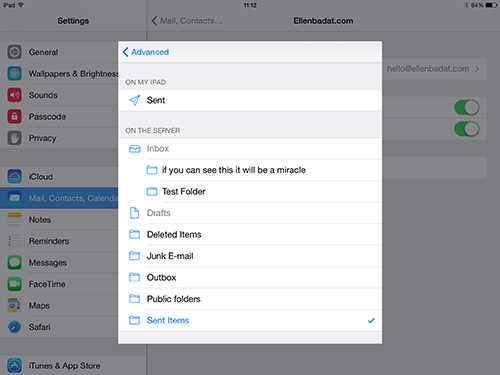This screenshot has width=500, height=375.
Task: Select Outbox mailbox
Action: tap(250, 277)
